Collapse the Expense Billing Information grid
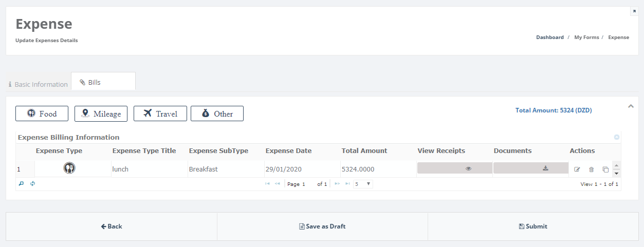This screenshot has height=247, width=644. point(617,137)
